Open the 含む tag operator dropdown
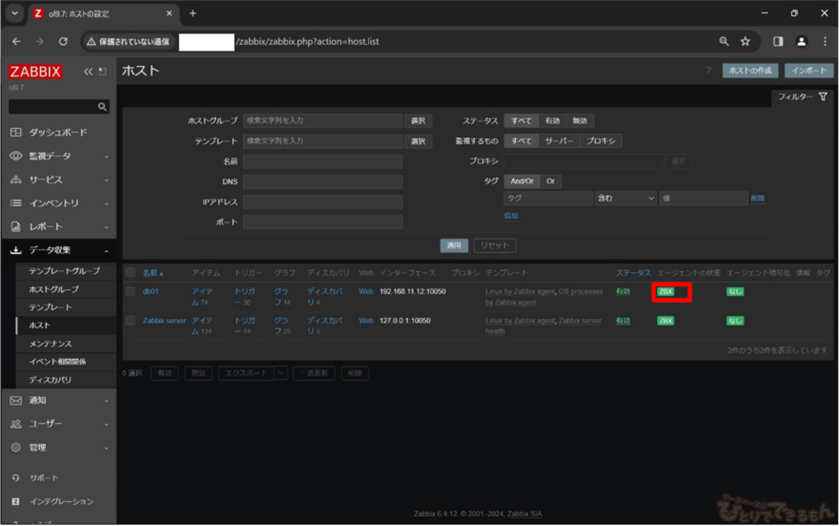This screenshot has height=526, width=839. point(625,198)
